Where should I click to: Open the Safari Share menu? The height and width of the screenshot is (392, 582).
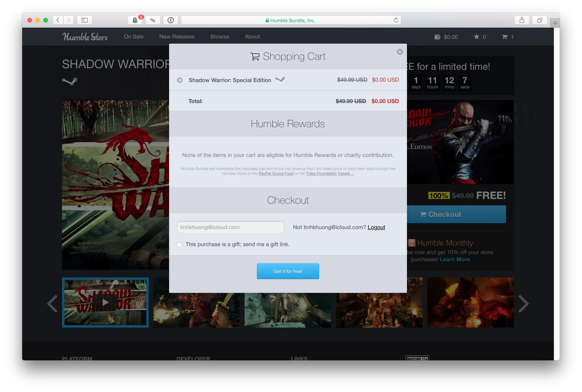[x=522, y=20]
